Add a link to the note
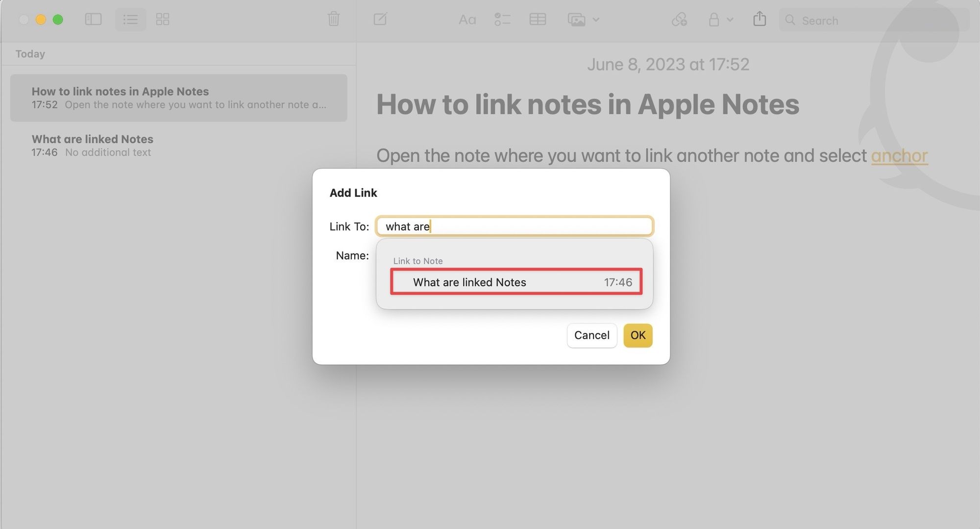This screenshot has height=529, width=980. (680, 20)
